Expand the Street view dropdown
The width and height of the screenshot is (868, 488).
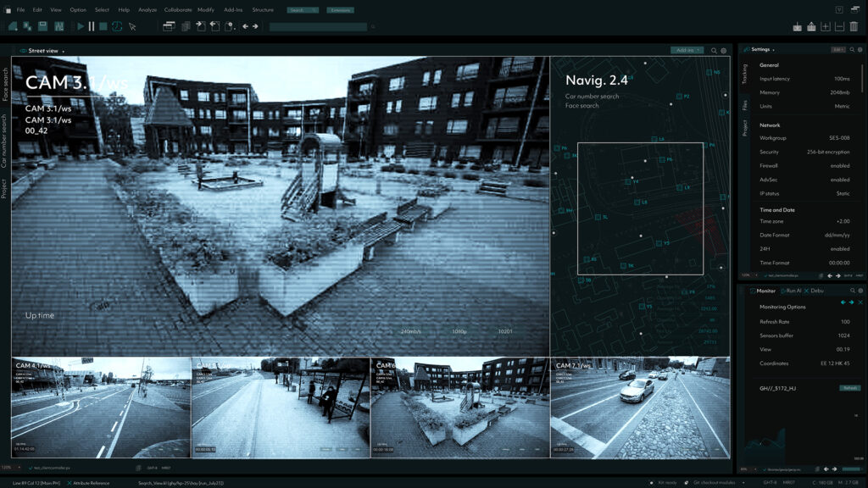[x=63, y=51]
